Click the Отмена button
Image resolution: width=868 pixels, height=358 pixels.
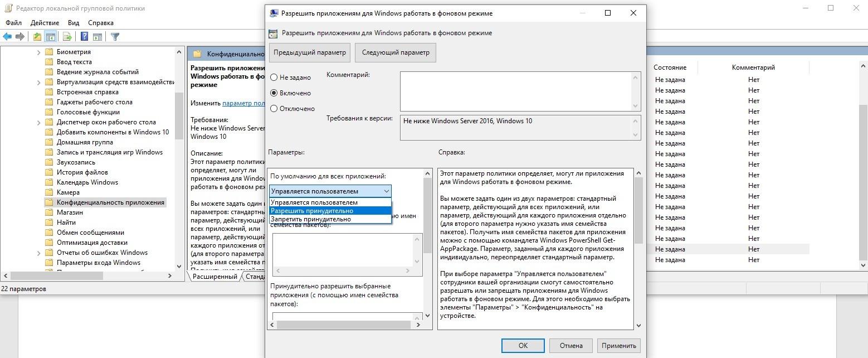(571, 345)
